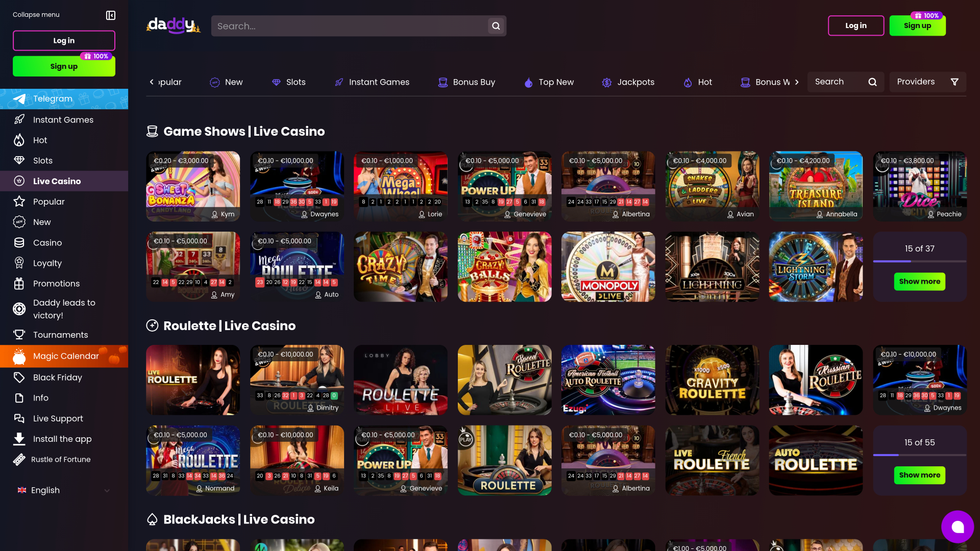Switch to the Bonus Buy category

(x=474, y=82)
